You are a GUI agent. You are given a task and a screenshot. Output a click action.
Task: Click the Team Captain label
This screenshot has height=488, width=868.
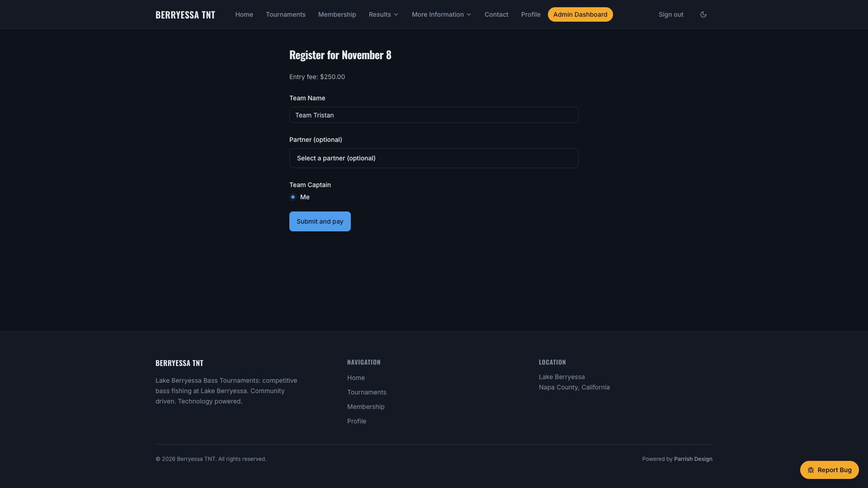310,185
